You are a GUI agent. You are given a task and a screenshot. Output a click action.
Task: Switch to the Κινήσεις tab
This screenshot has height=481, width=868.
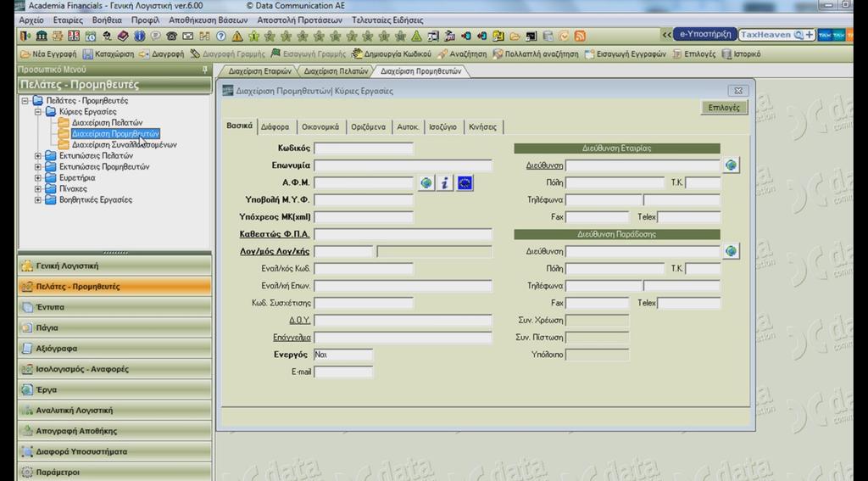[482, 127]
